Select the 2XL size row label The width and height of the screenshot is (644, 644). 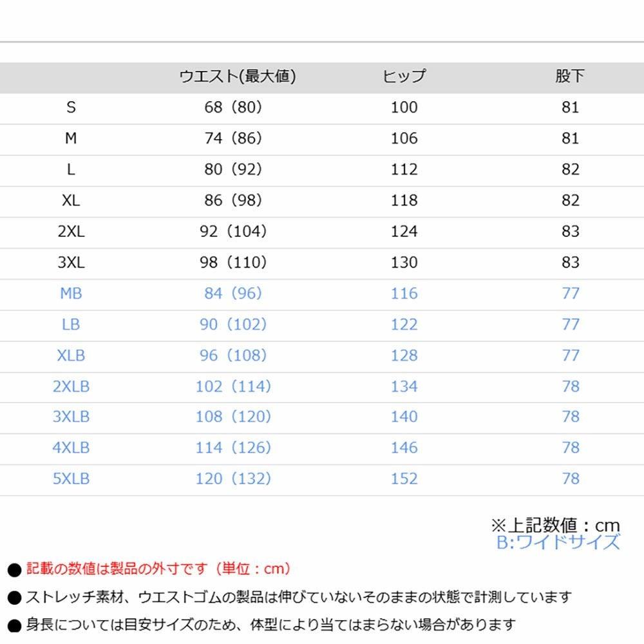tap(71, 231)
